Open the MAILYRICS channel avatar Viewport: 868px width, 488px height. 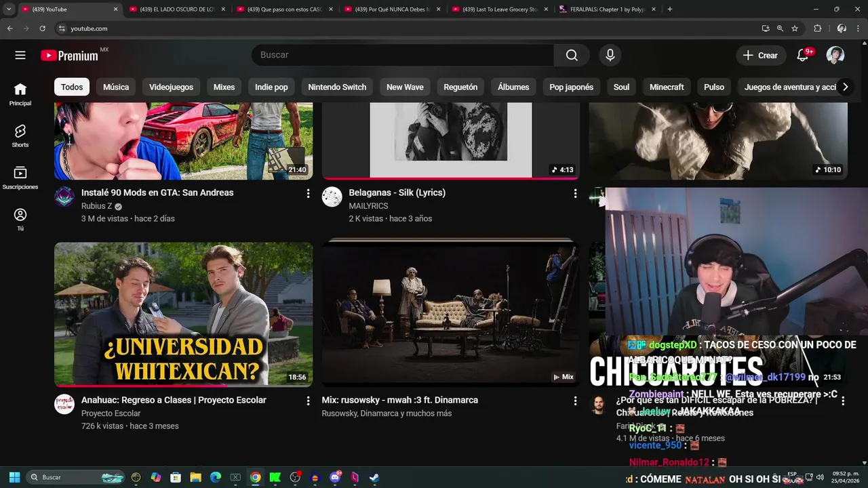click(x=332, y=197)
